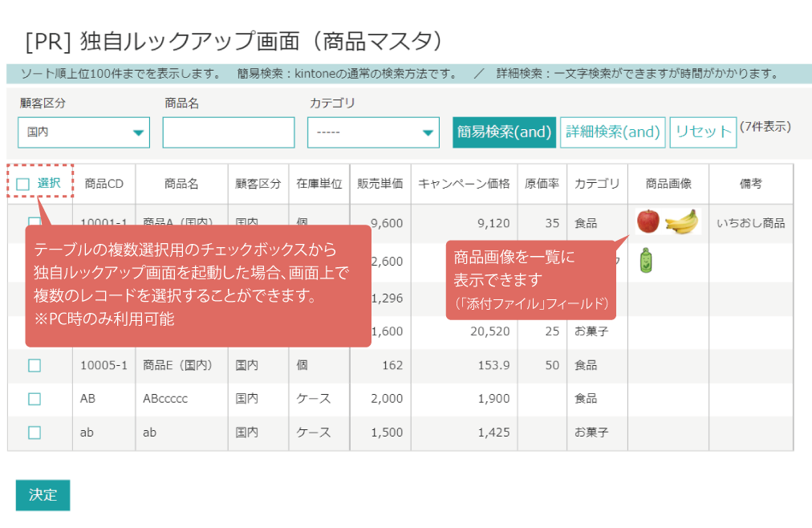
Task: Toggle the select-all checkbox in header
Action: 23,184
